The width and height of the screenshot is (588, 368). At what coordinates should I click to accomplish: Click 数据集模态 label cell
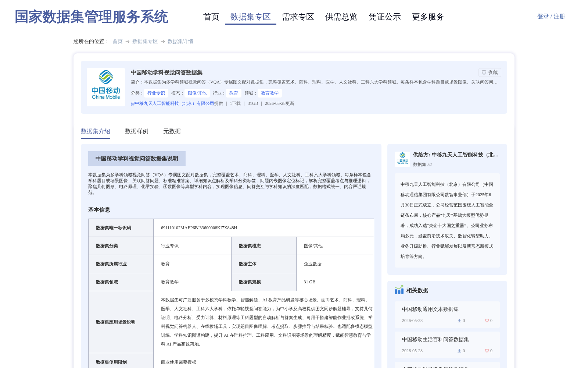click(264, 246)
